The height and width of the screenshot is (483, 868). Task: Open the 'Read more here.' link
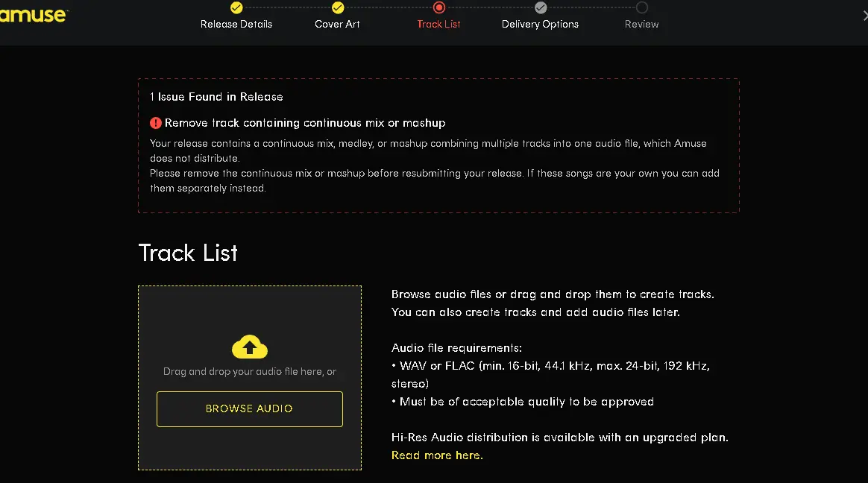click(437, 455)
